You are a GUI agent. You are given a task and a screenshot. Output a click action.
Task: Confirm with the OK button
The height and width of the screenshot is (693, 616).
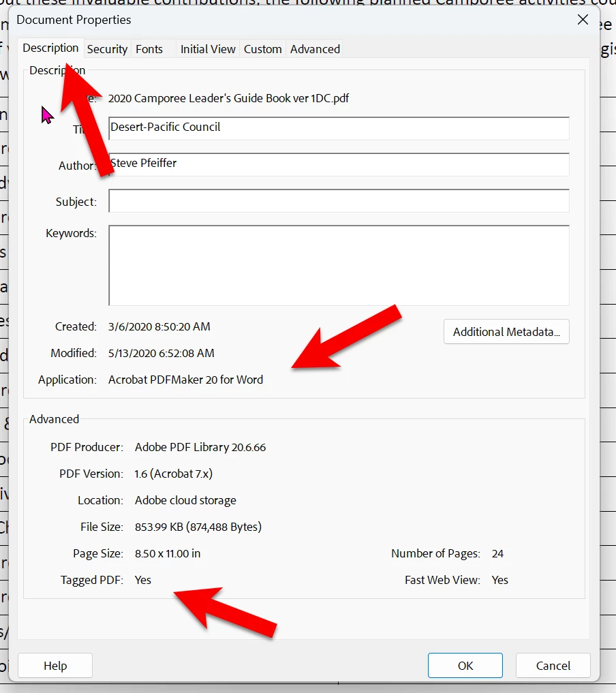point(465,666)
